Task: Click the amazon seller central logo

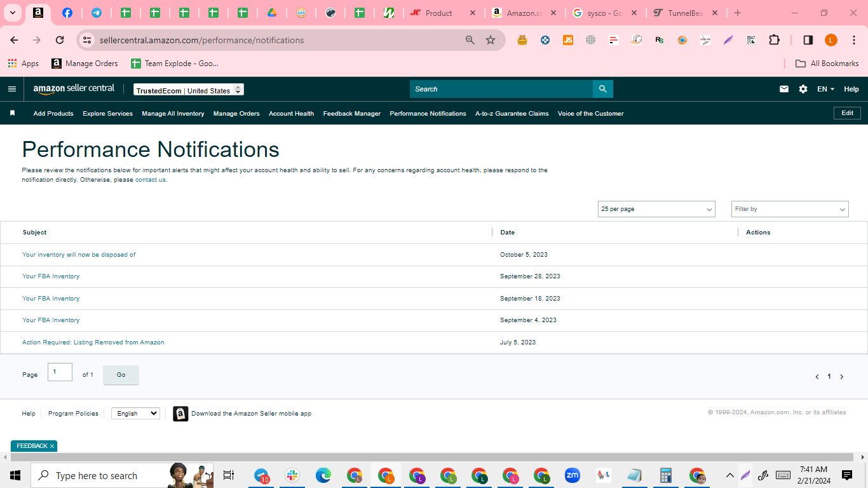Action: (x=74, y=89)
